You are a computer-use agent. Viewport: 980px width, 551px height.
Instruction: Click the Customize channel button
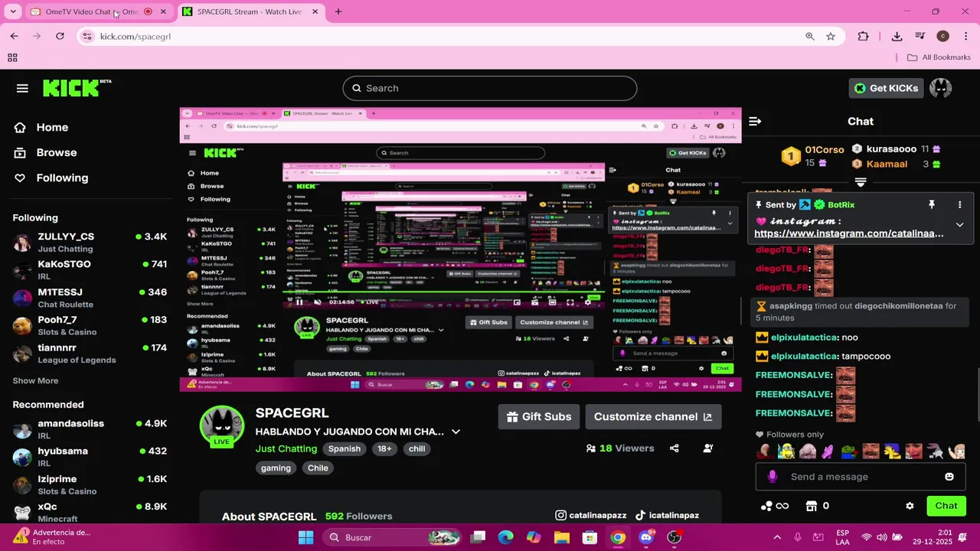pyautogui.click(x=653, y=416)
